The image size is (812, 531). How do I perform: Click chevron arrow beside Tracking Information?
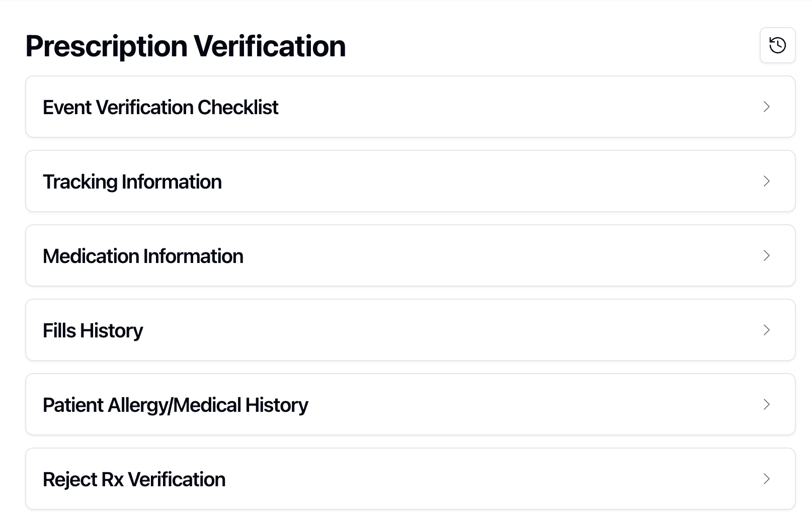point(766,181)
